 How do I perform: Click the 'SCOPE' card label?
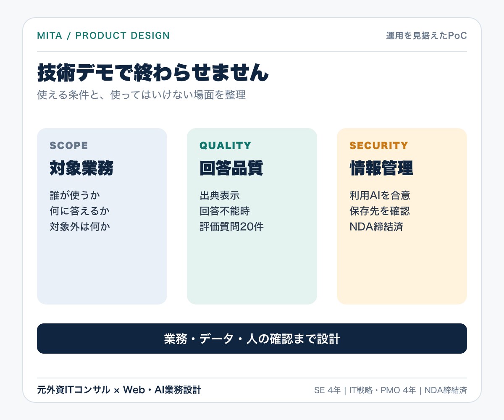(x=69, y=146)
